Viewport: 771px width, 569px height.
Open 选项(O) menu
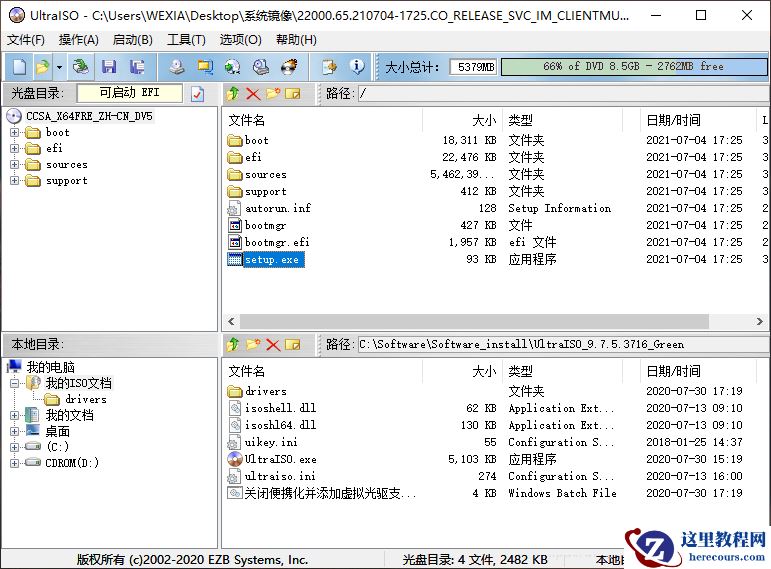[x=240, y=40]
